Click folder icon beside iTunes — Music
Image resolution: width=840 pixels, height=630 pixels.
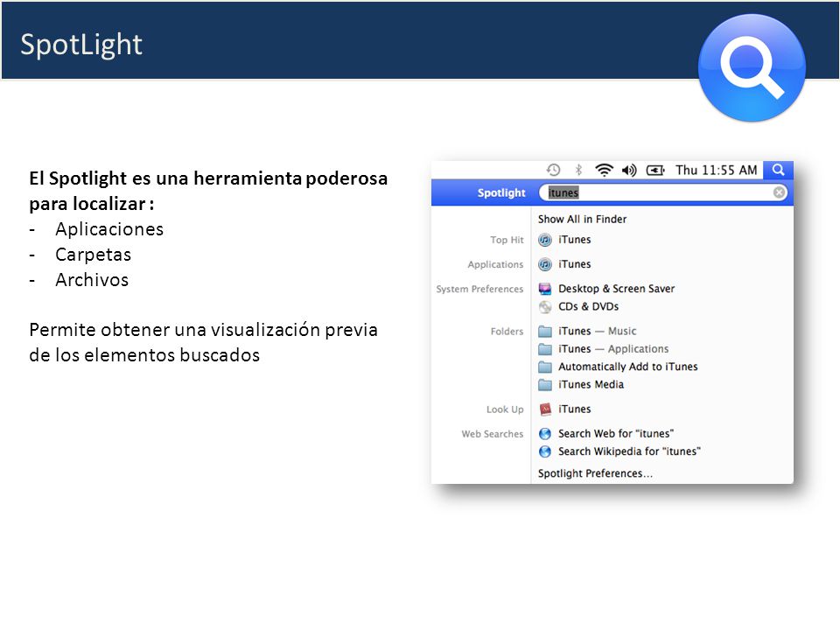coord(545,331)
